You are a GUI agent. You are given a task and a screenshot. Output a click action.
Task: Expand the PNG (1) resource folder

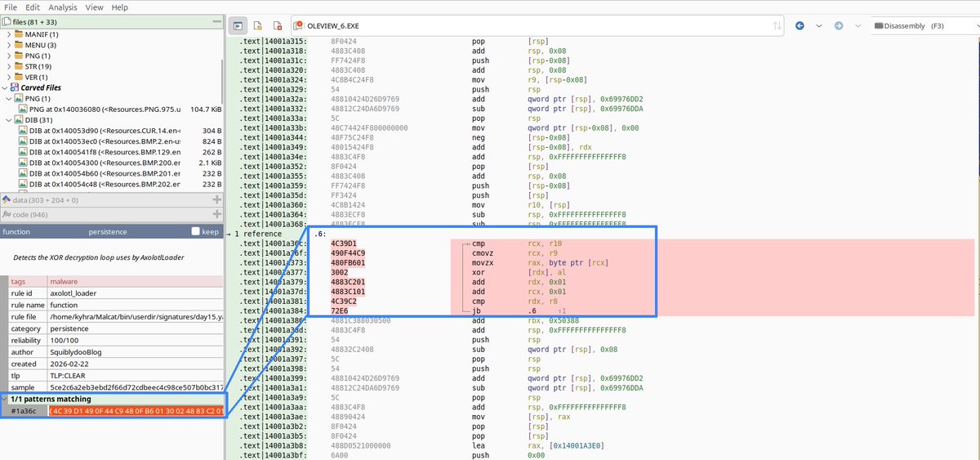(9, 56)
